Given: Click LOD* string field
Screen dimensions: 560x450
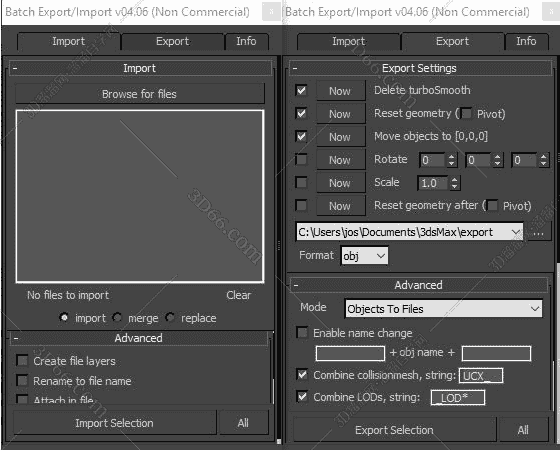Looking at the screenshot, I should pos(458,398).
